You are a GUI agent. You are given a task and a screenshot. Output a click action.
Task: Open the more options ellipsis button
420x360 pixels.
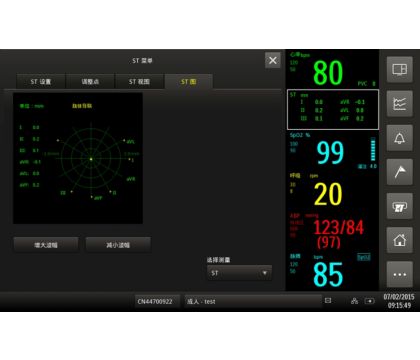pyautogui.click(x=399, y=274)
